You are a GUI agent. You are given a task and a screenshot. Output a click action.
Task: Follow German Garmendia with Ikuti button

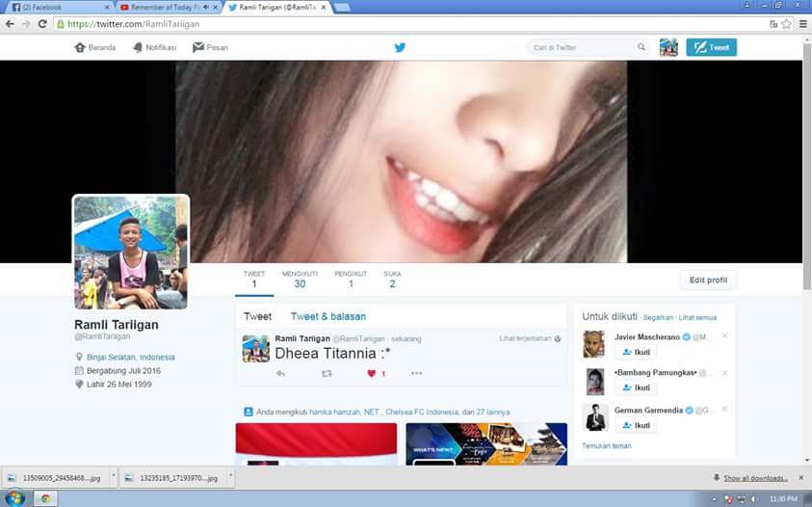pos(636,425)
